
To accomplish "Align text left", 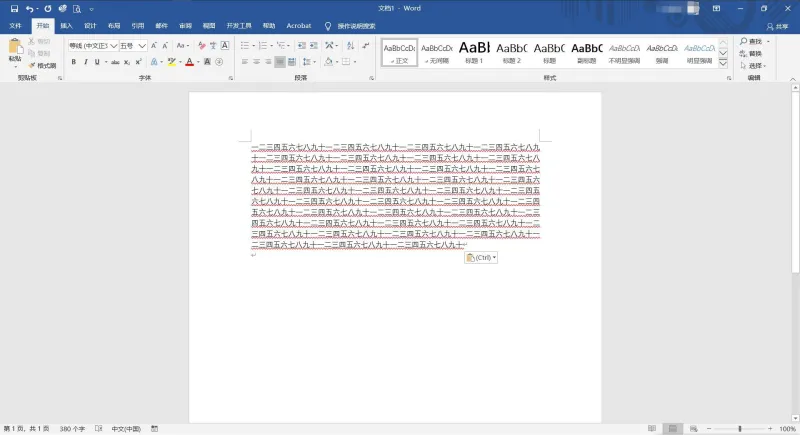I will coord(245,62).
